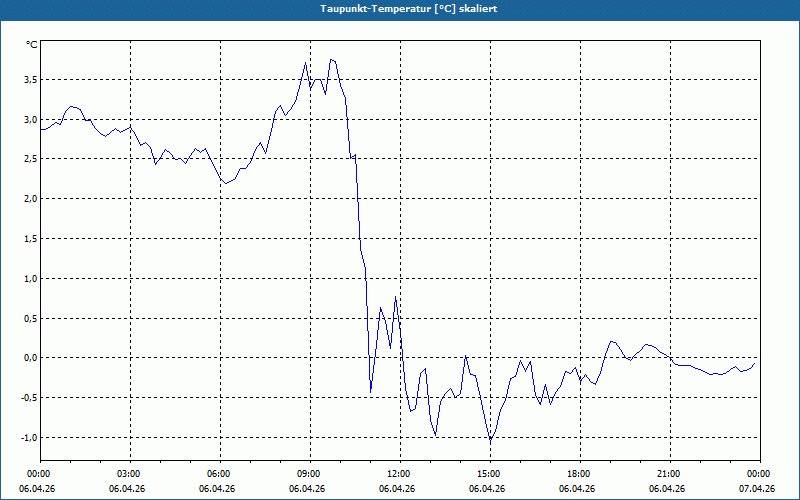Screen dimensions: 800x500
Task: Select the '09:00' time label
Action: 310,474
